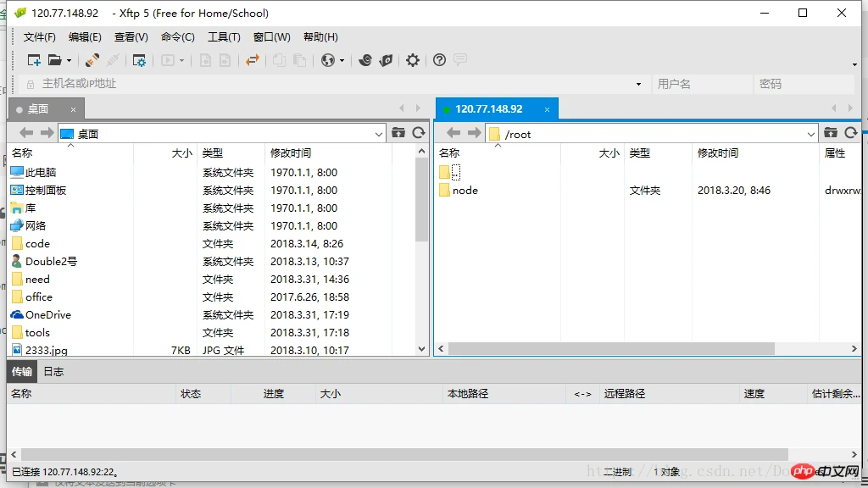Image resolution: width=868 pixels, height=488 pixels.
Task: Select the need folder
Action: 37,279
